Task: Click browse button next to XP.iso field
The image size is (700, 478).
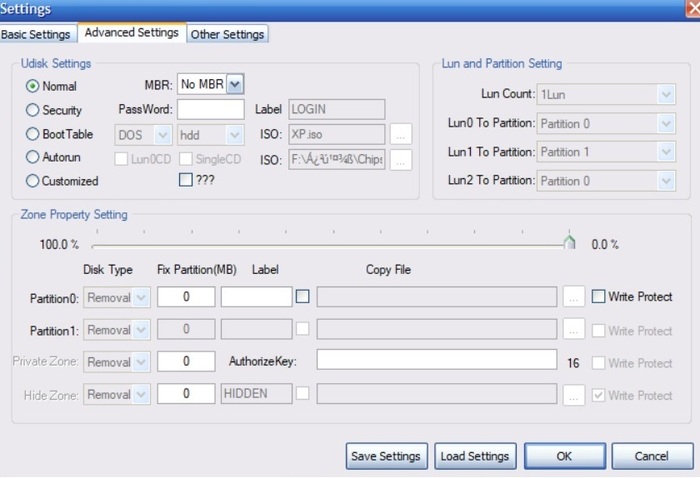Action: coord(401,134)
